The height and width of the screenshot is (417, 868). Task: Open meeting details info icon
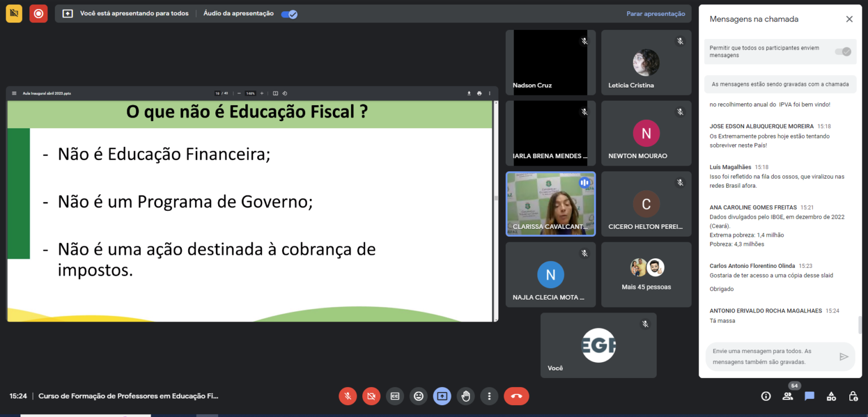[766, 396]
